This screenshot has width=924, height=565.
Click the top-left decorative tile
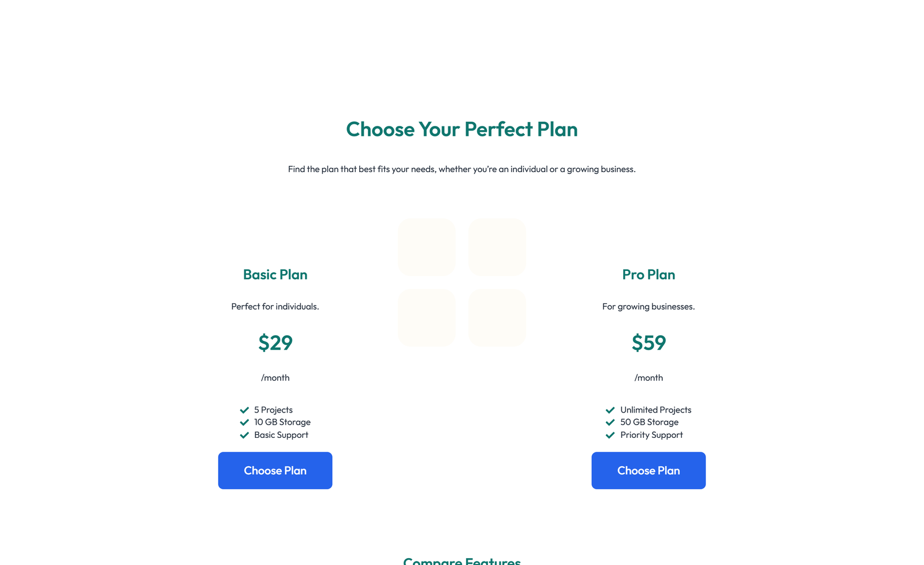tap(427, 247)
